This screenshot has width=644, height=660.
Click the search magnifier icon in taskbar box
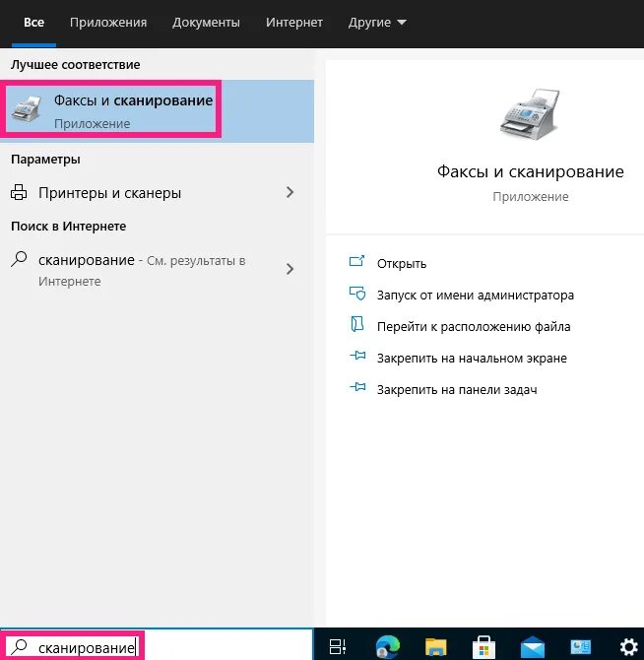coord(20,647)
